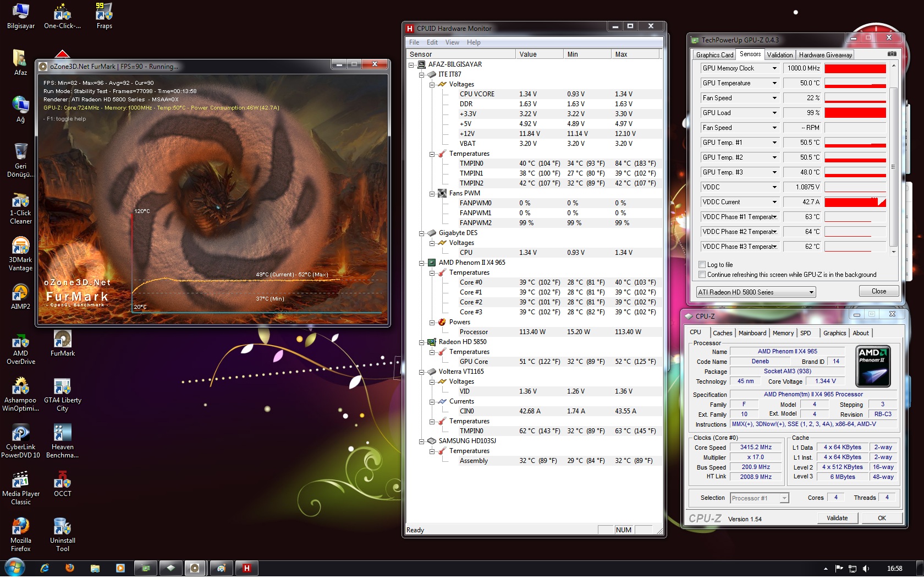
Task: Switch to CPU-Z Mainboard tab
Action: tap(752, 333)
